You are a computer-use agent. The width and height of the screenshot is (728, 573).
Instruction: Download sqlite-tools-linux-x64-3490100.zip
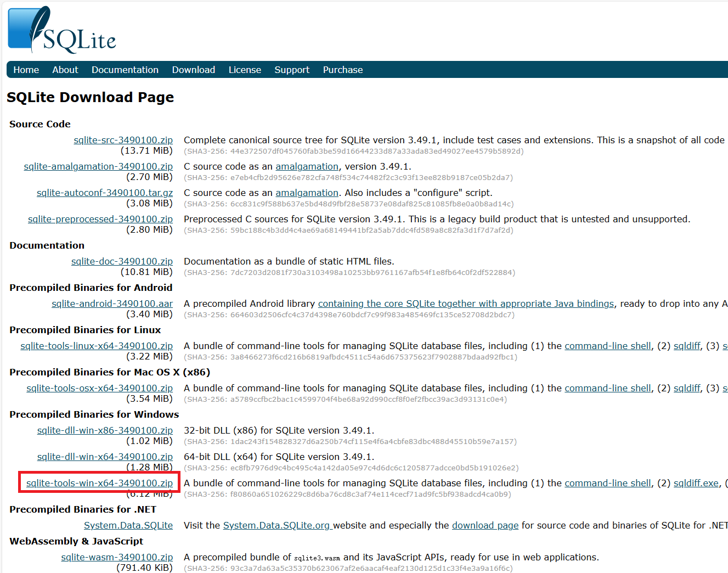(97, 346)
